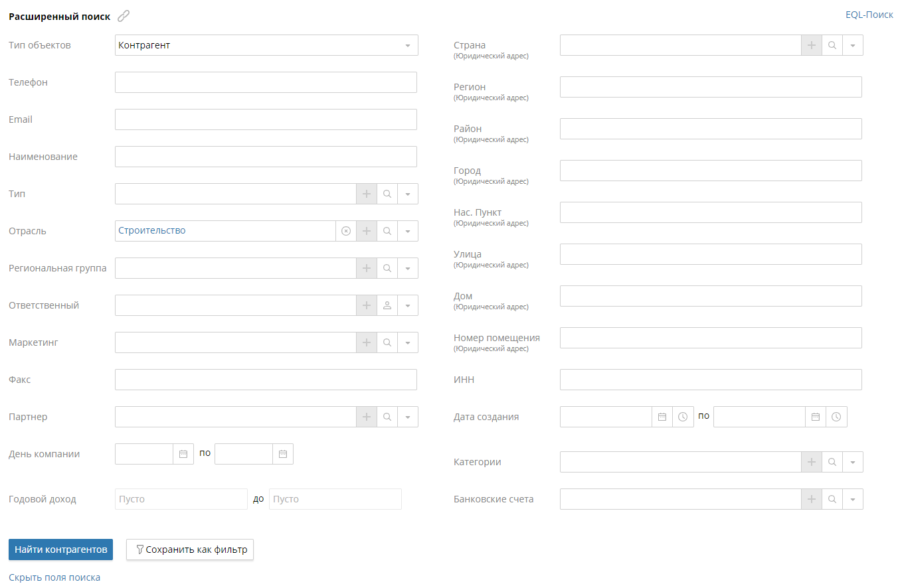Expand the Маркетинг dropdown arrow
The width and height of the screenshot is (898, 588).
(407, 342)
